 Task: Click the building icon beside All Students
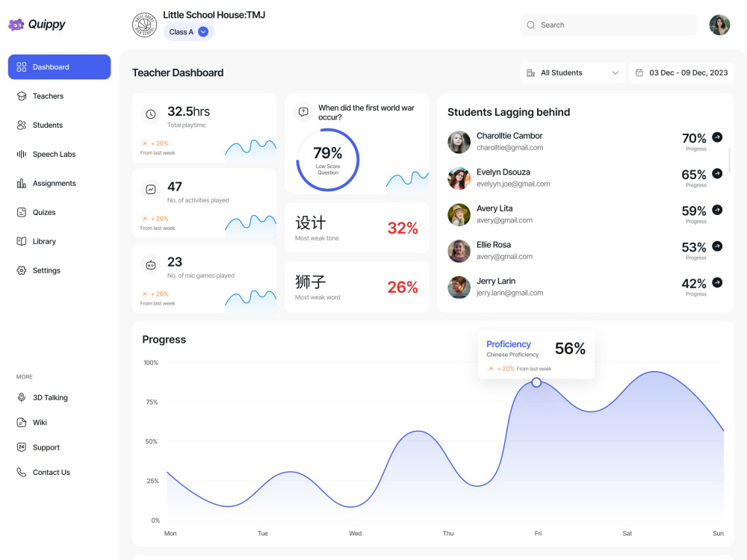[x=530, y=73]
